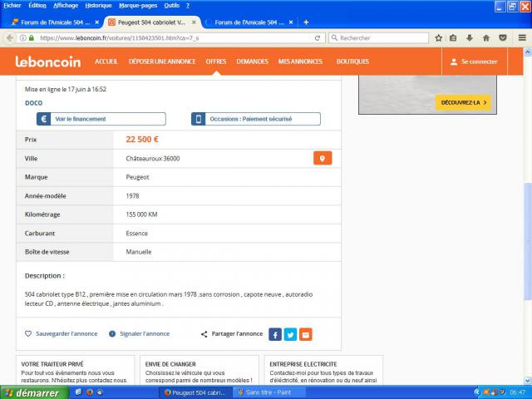
Task: Go to MES ANNONCES
Action: 300,62
